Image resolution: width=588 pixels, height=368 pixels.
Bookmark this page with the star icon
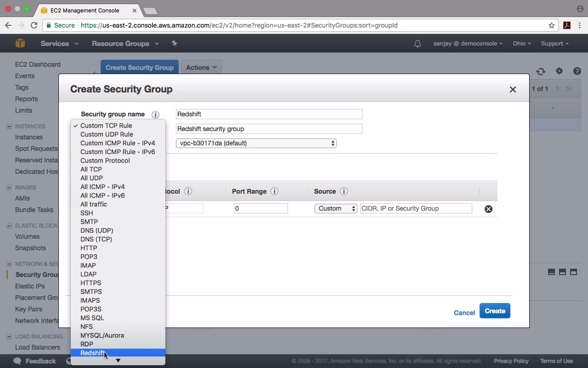552,25
